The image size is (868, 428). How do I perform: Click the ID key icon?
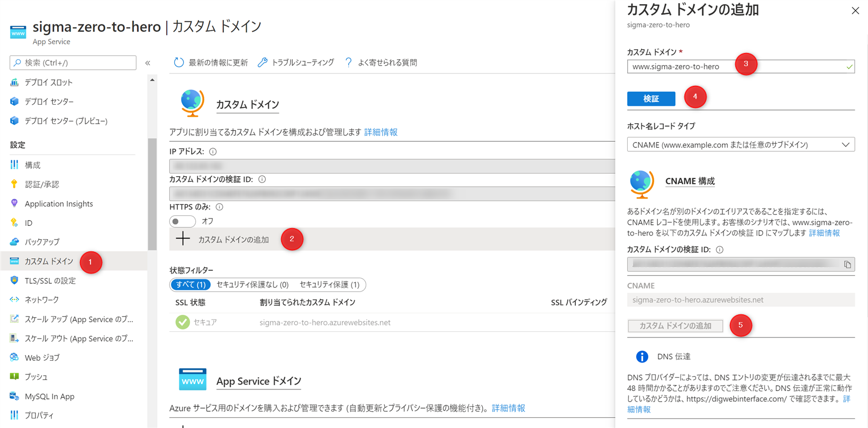14,223
